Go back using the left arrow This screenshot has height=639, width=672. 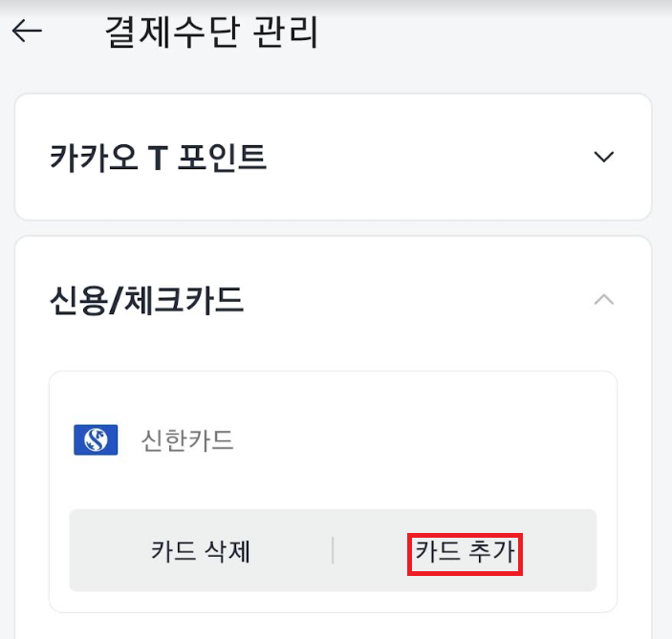(x=27, y=31)
